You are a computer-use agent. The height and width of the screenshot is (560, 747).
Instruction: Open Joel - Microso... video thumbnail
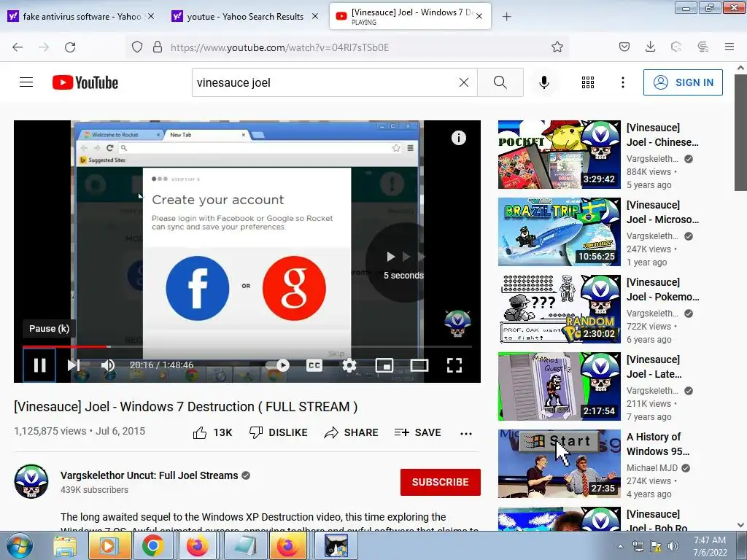coord(560,232)
